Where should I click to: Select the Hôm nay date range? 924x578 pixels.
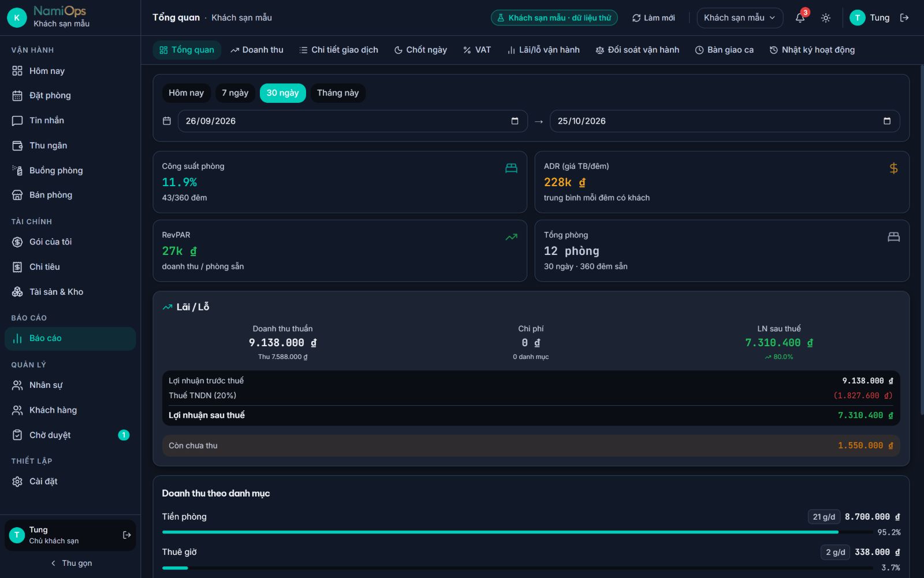[x=186, y=93]
